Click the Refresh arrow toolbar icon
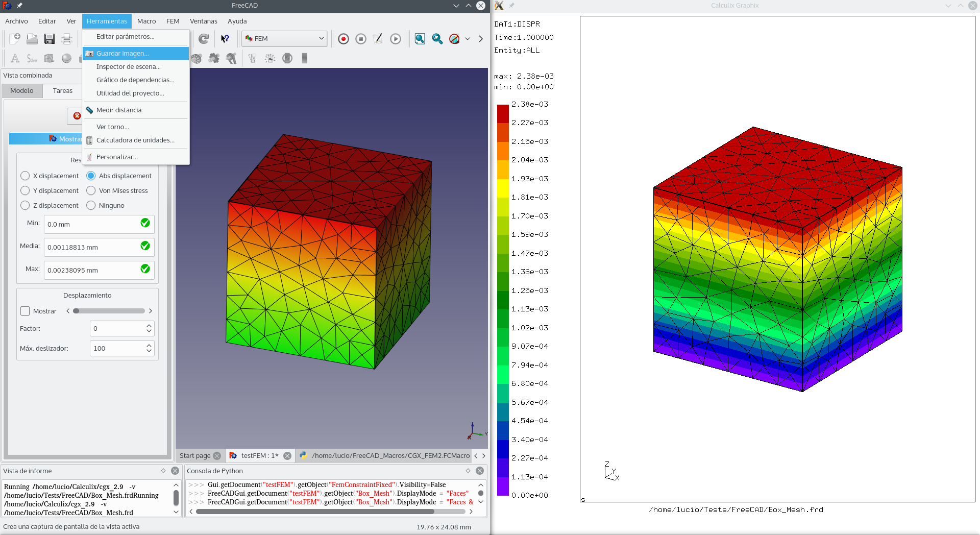 204,39
